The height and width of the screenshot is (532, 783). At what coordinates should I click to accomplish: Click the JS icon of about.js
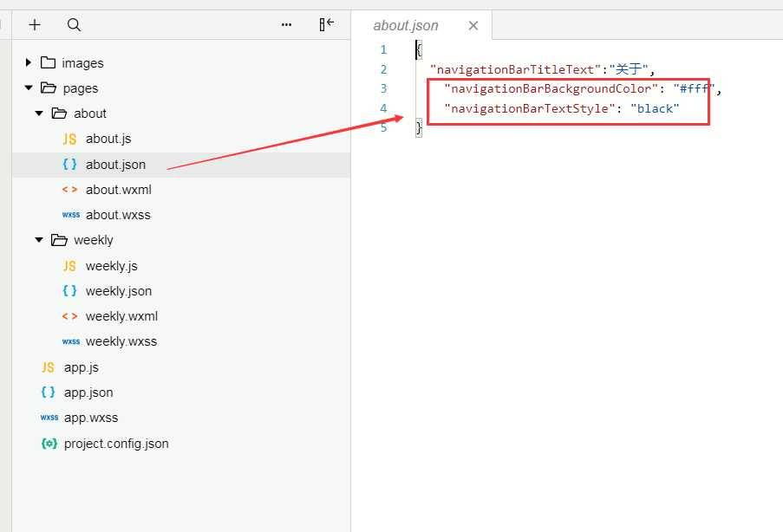click(x=70, y=139)
